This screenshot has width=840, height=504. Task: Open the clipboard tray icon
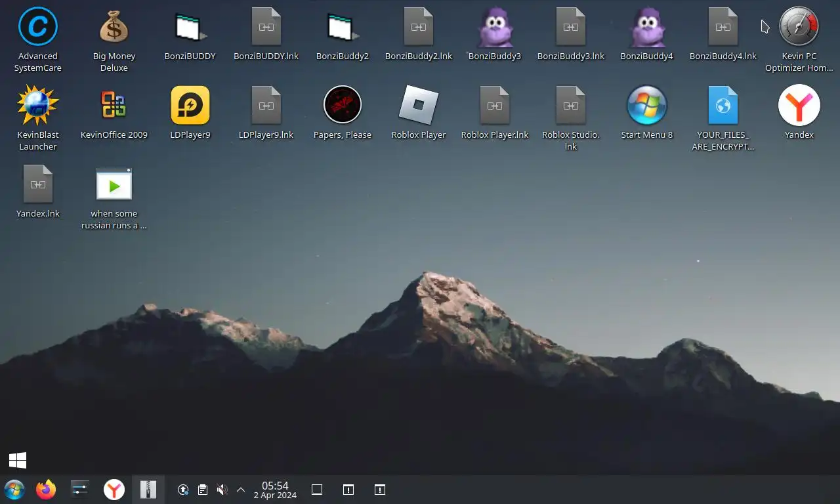coord(203,490)
